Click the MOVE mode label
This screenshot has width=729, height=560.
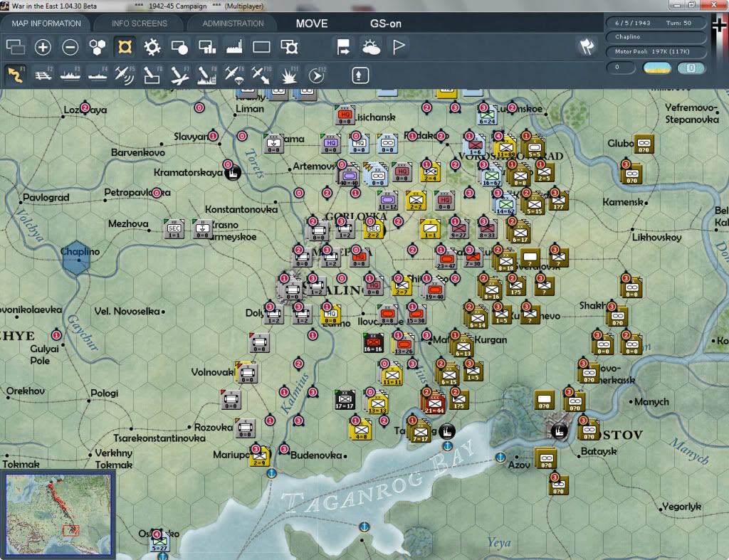(x=312, y=23)
